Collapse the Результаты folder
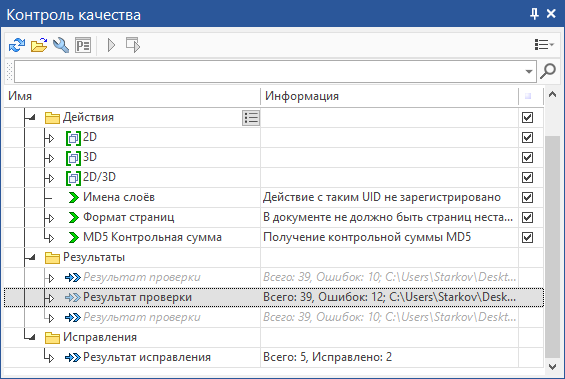The width and height of the screenshot is (565, 379). coord(32,257)
